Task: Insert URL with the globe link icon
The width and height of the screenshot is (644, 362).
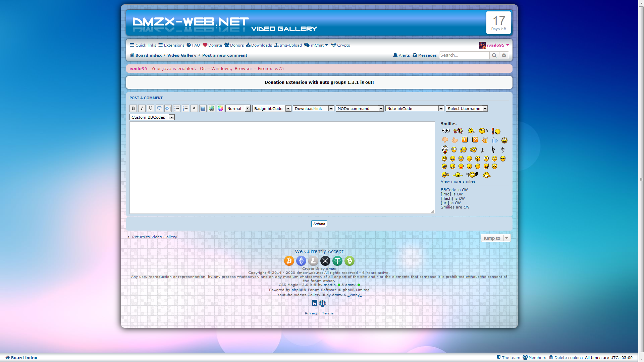Action: [x=212, y=108]
